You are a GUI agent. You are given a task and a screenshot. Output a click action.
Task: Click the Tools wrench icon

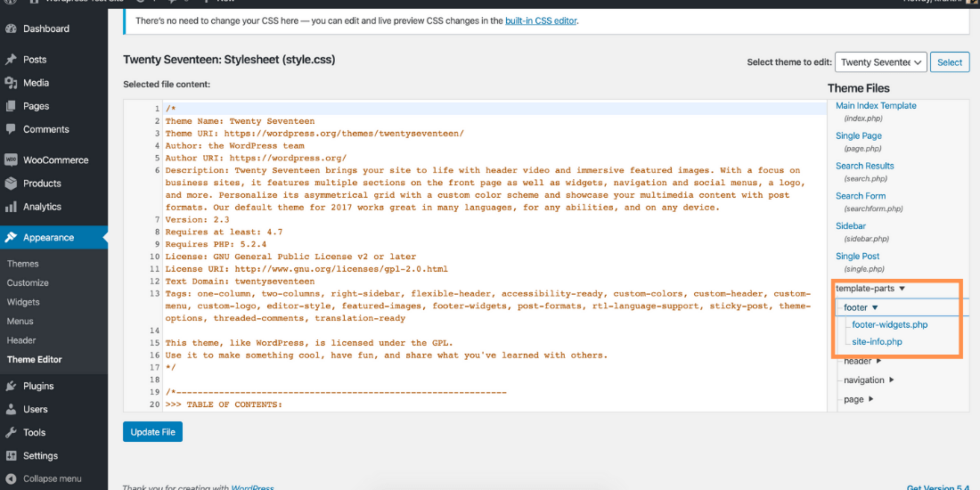[11, 432]
